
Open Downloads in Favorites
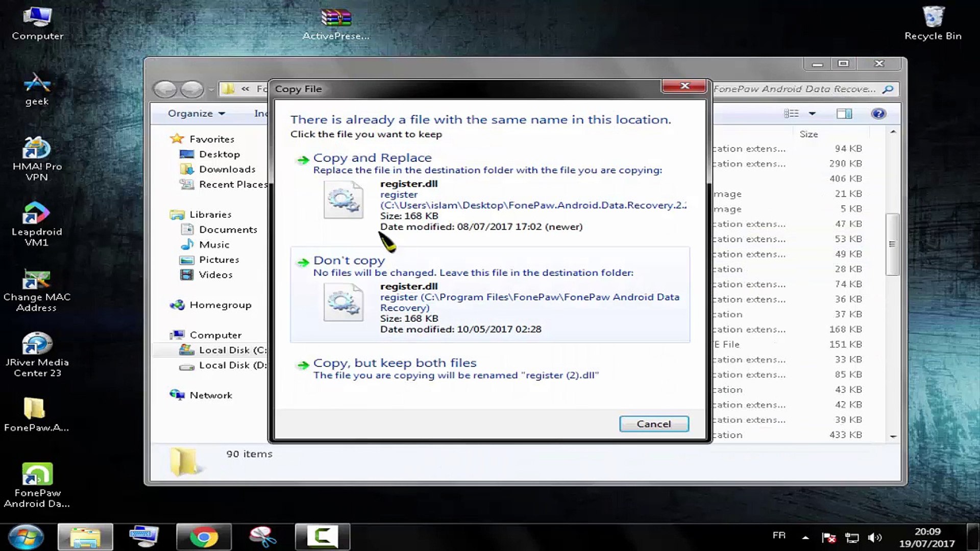coord(227,169)
